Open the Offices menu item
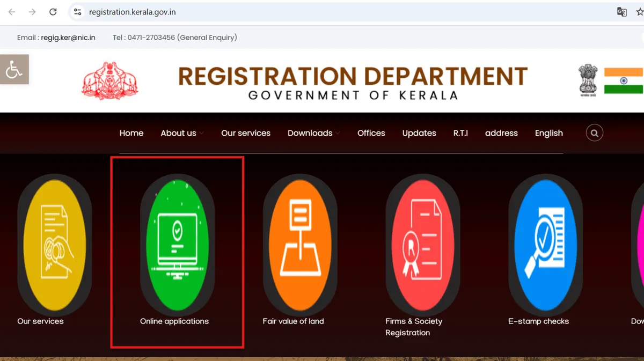Image resolution: width=644 pixels, height=361 pixels. tap(371, 133)
